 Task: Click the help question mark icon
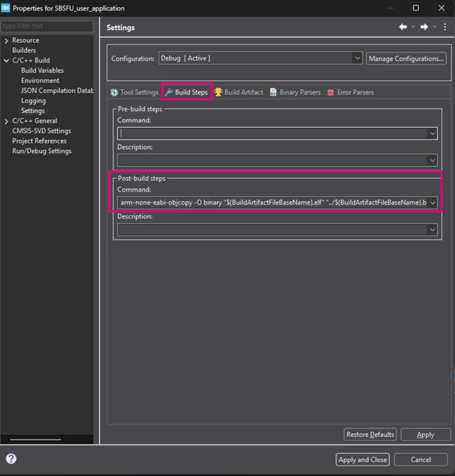pyautogui.click(x=11, y=459)
